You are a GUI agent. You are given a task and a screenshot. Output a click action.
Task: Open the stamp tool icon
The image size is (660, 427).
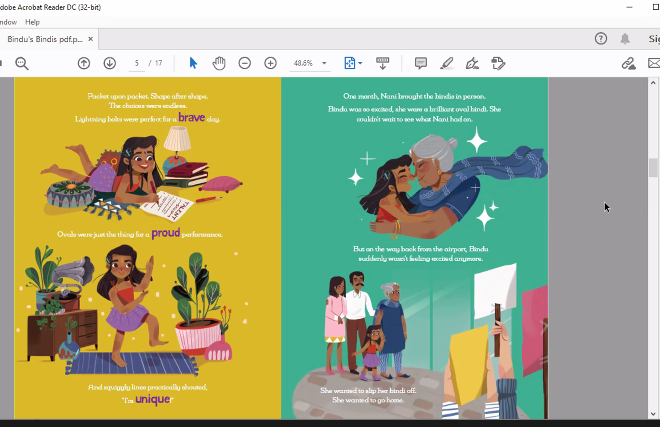click(498, 63)
